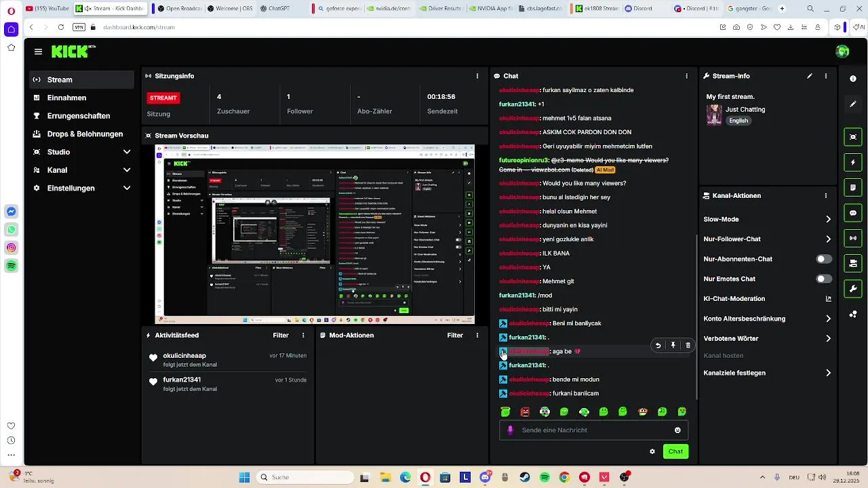Screen dimensions: 868x488
Task: Click the purple microphone icon in message field
Action: tap(511, 430)
